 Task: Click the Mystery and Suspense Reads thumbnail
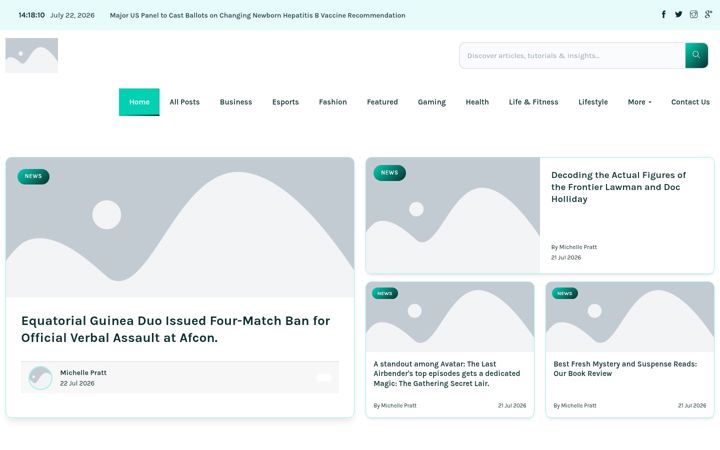click(x=630, y=317)
